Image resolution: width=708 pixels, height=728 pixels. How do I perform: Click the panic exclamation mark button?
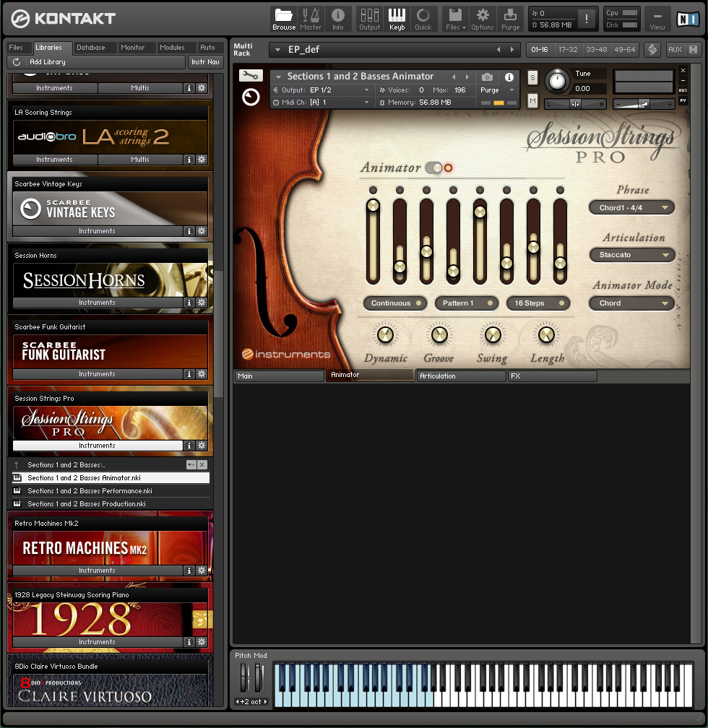point(587,19)
